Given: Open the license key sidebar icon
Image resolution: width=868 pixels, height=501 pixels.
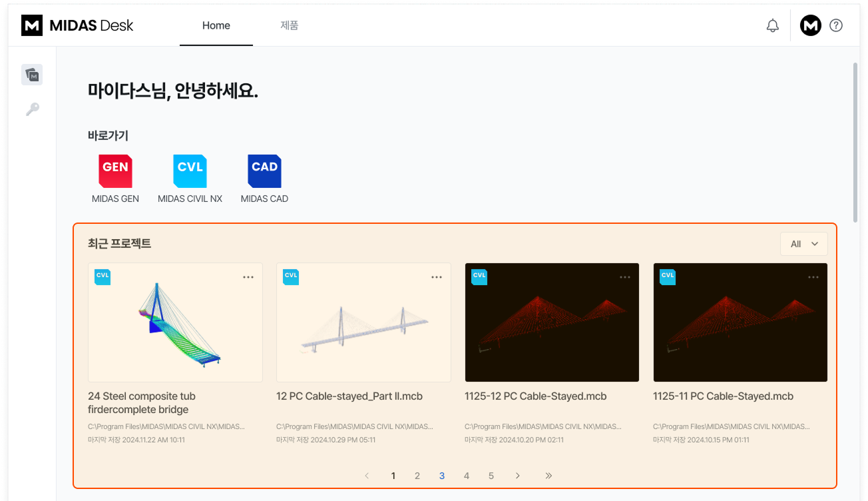Looking at the screenshot, I should [x=32, y=109].
